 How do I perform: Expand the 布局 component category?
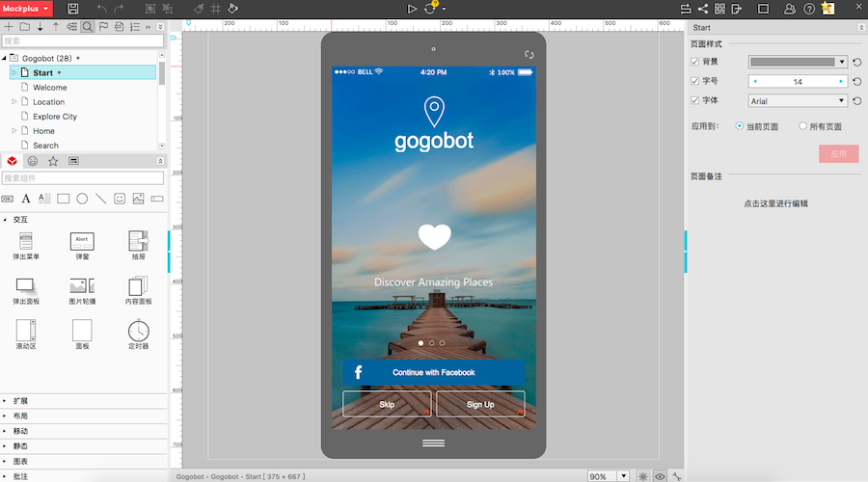(5, 415)
